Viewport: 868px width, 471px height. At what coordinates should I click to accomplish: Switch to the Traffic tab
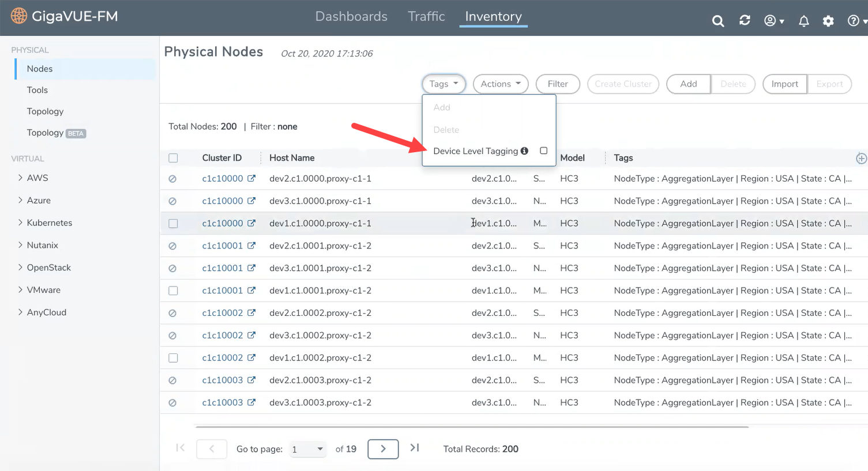426,17
